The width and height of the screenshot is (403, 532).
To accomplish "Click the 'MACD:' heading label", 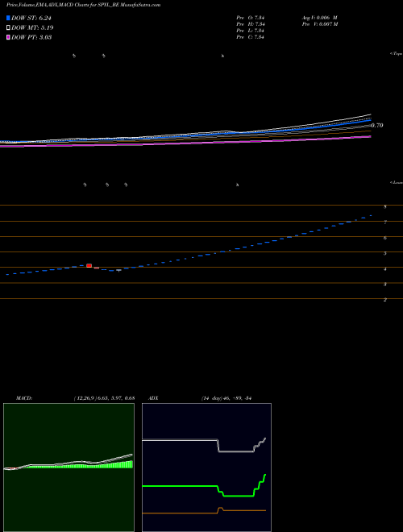I will point(24,398).
